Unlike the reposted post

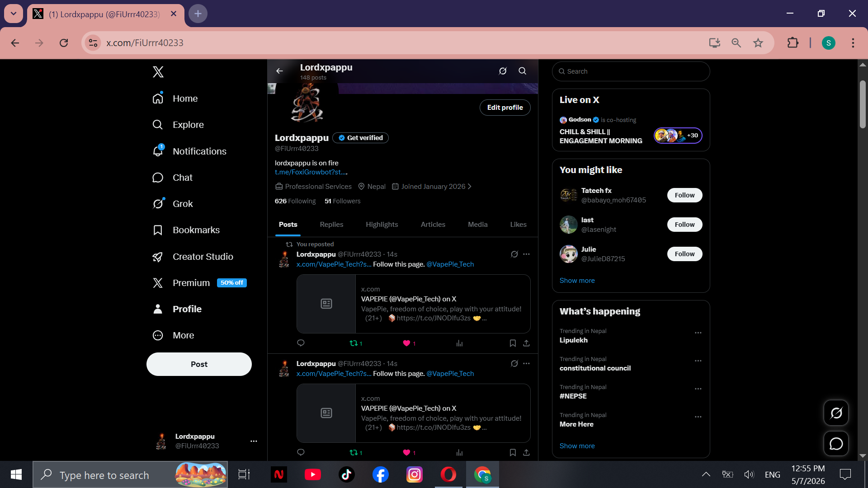(409, 343)
